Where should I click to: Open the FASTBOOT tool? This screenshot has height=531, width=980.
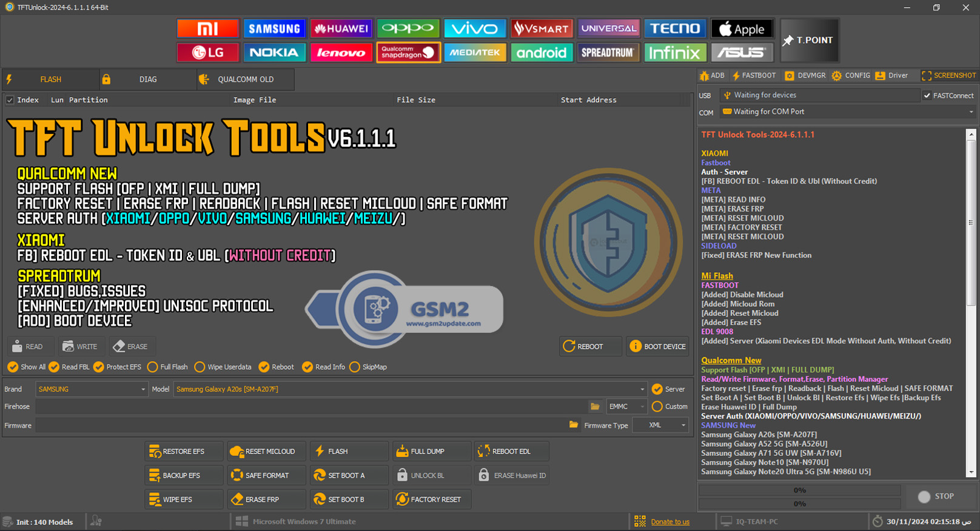coord(754,76)
